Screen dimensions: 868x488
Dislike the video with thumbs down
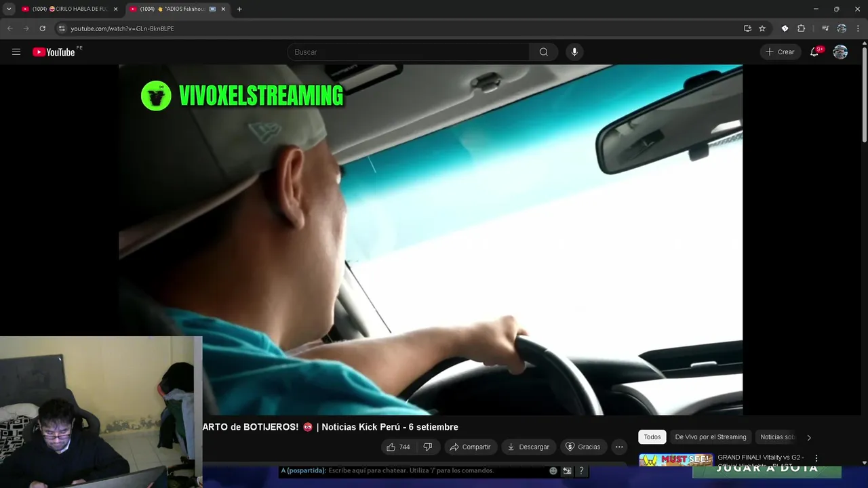[x=427, y=447]
